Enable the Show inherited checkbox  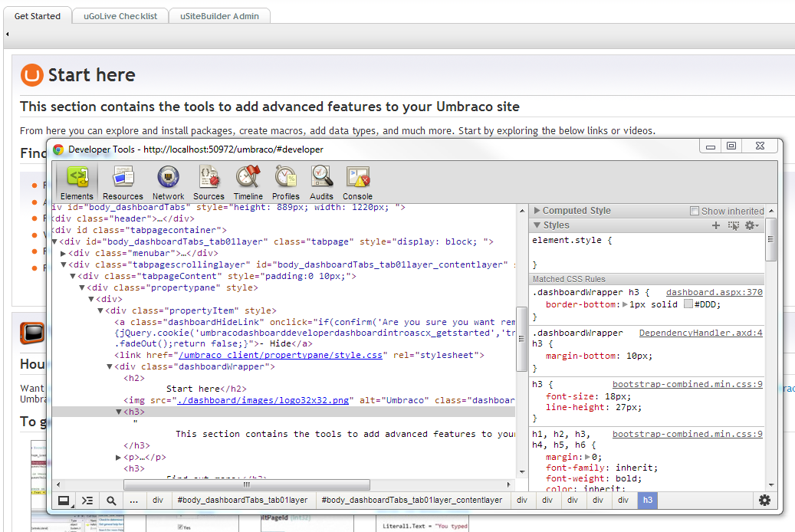tap(695, 211)
